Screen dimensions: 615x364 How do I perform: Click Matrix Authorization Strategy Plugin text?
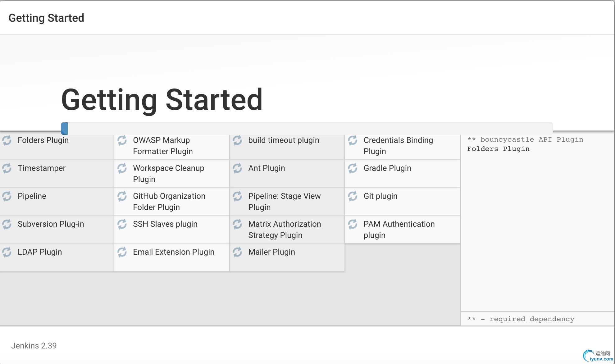coord(285,230)
